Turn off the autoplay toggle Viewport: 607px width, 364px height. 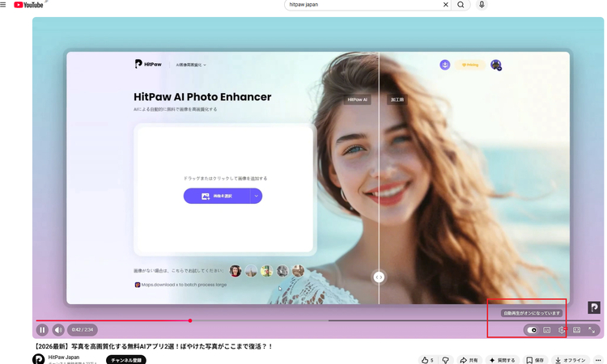(532, 330)
